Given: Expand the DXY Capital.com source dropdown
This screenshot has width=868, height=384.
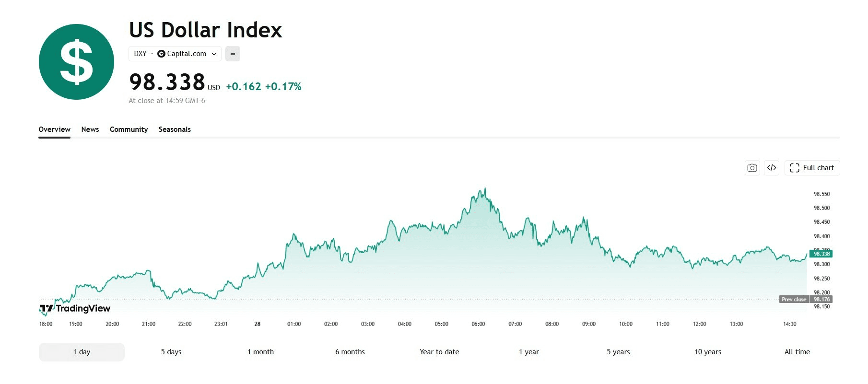Looking at the screenshot, I should 175,54.
